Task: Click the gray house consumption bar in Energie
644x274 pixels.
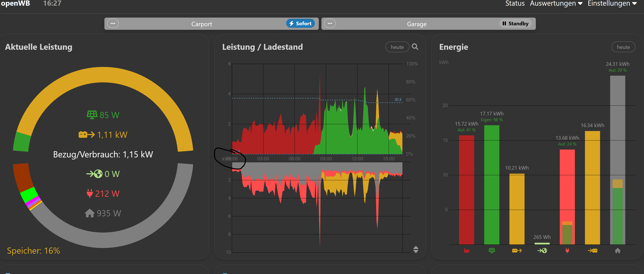Action: [618, 125]
